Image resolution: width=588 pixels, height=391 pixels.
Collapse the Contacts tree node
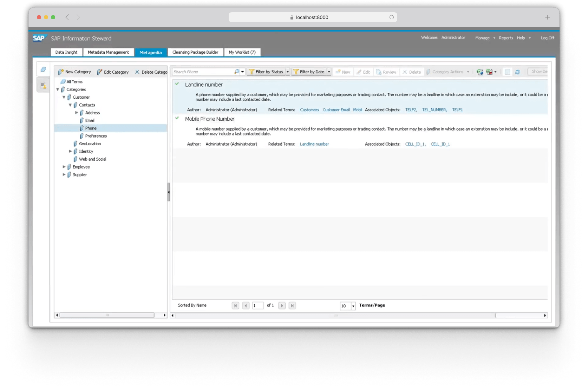(x=70, y=105)
